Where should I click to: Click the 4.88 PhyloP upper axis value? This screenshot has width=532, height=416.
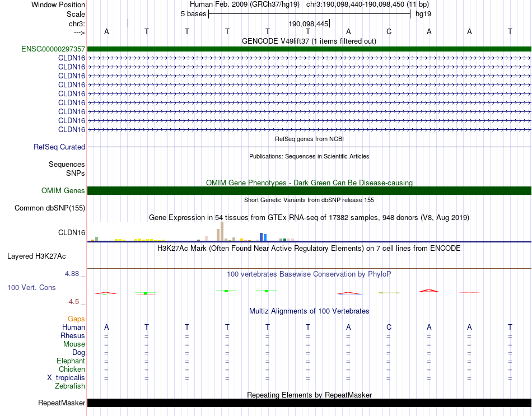(72, 274)
